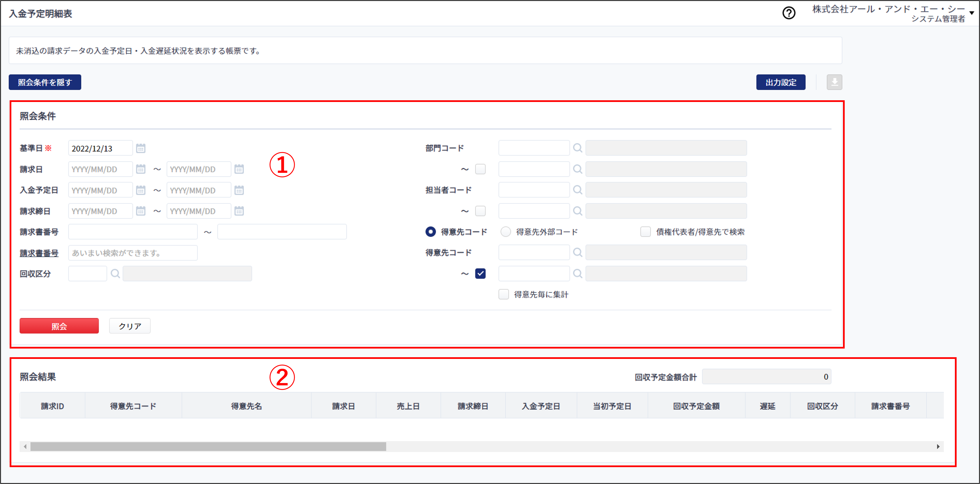
Task: Open calendar for 入金予定日 start date
Action: [x=141, y=190]
